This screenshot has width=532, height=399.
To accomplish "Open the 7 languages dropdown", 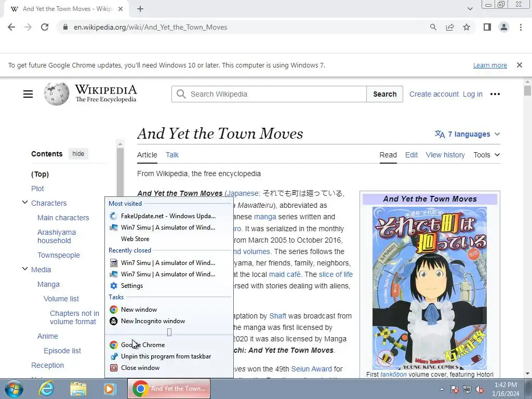I will coord(468,134).
